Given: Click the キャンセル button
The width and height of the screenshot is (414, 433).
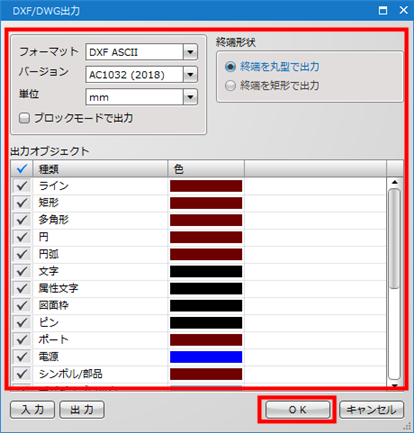Looking at the screenshot, I should [371, 409].
